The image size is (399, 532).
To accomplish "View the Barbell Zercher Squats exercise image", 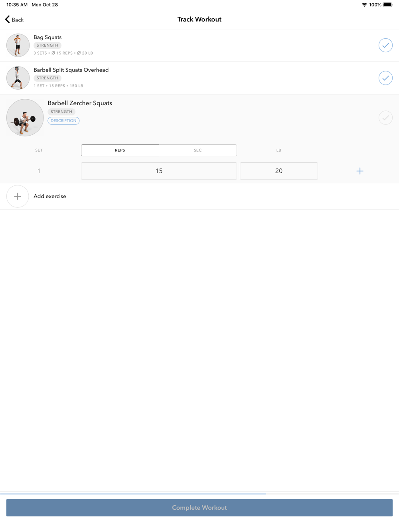I will pos(25,118).
